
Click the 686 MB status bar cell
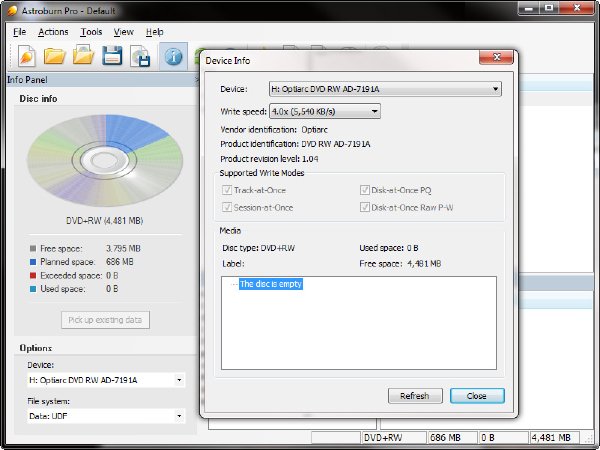tap(452, 437)
